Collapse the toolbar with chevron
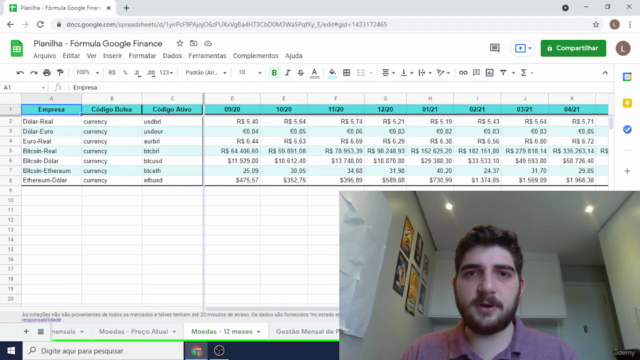The height and width of the screenshot is (360, 640). tap(605, 73)
